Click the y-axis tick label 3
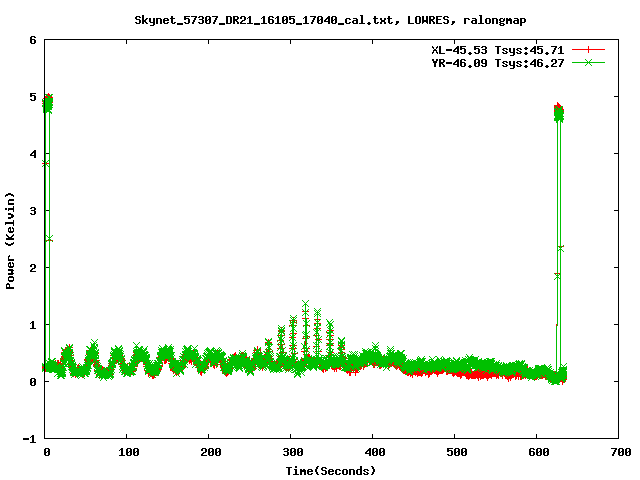Screen dimensions: 640x480 (33, 211)
